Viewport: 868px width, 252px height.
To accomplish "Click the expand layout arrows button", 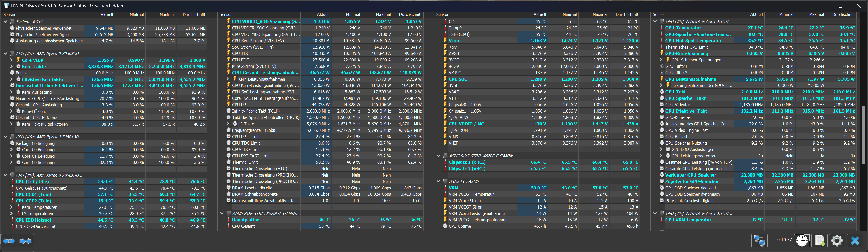I will (9, 241).
